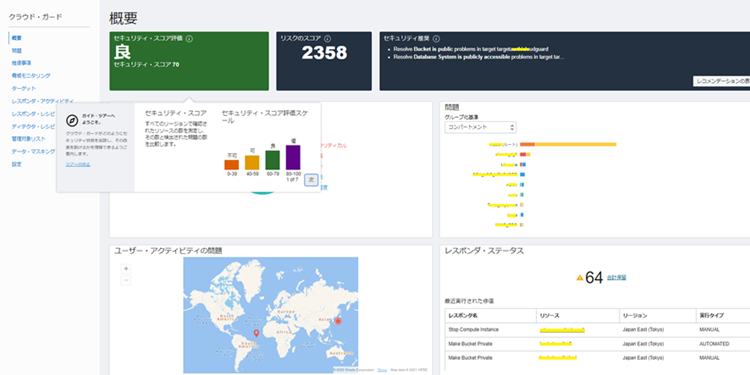Open ディテクタ・レシピ in the sidebar

pos(33,126)
